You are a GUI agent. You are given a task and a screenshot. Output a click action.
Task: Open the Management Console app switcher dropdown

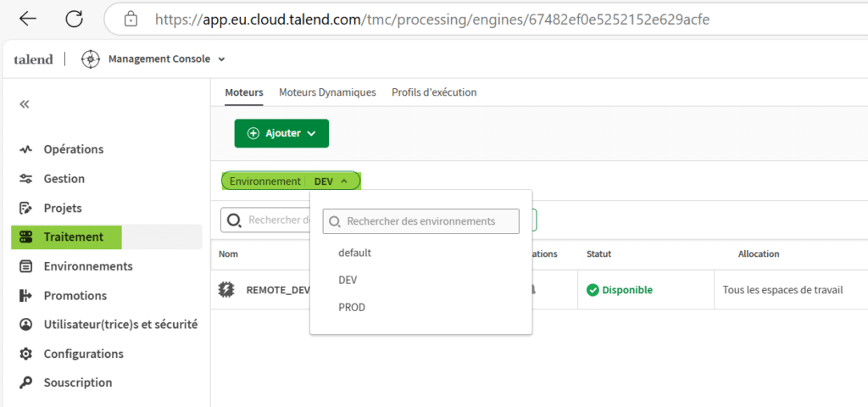tap(167, 59)
